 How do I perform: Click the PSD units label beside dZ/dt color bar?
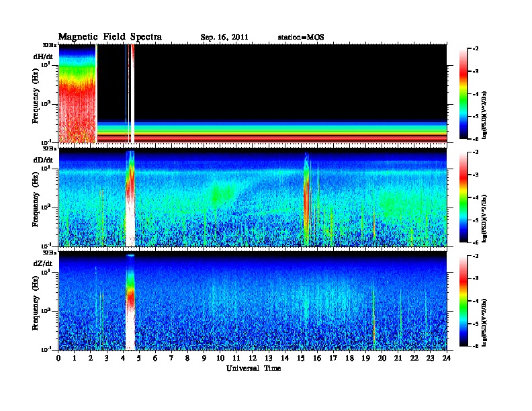coord(484,322)
